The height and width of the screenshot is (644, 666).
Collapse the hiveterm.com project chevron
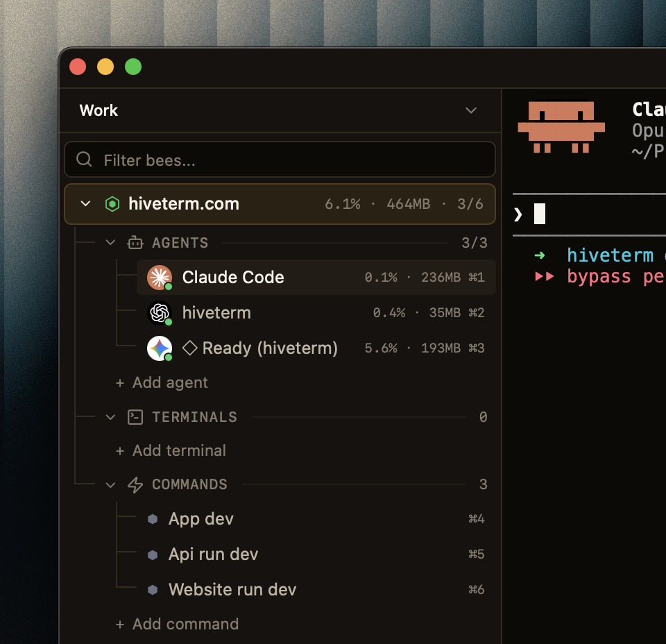pos(85,203)
